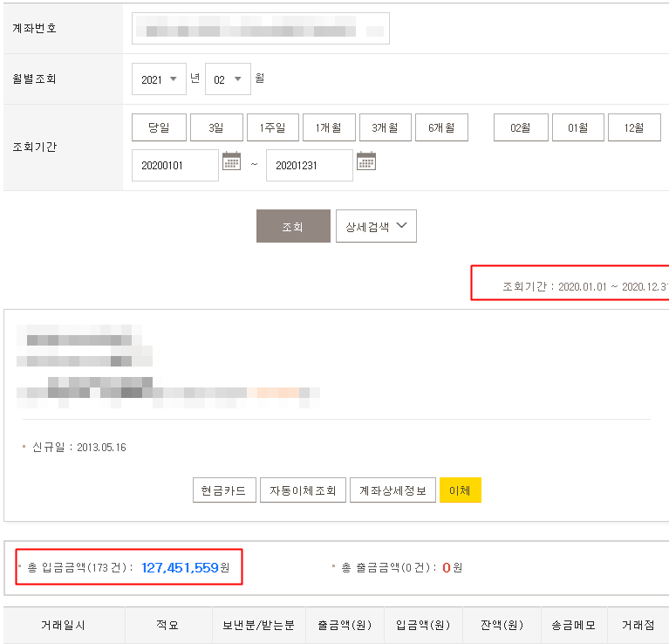This screenshot has width=669, height=644.
Task: Choose the 01월 month shortcut
Action: pos(578,127)
